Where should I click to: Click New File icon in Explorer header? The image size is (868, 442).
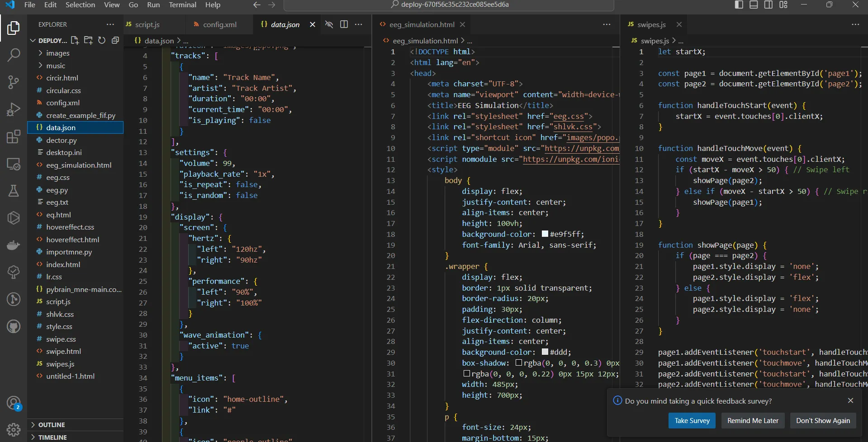click(75, 40)
